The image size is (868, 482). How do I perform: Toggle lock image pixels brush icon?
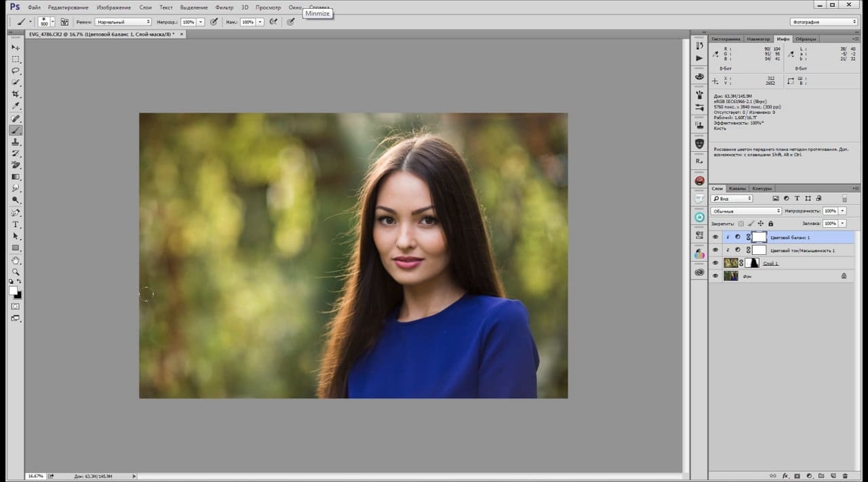750,223
